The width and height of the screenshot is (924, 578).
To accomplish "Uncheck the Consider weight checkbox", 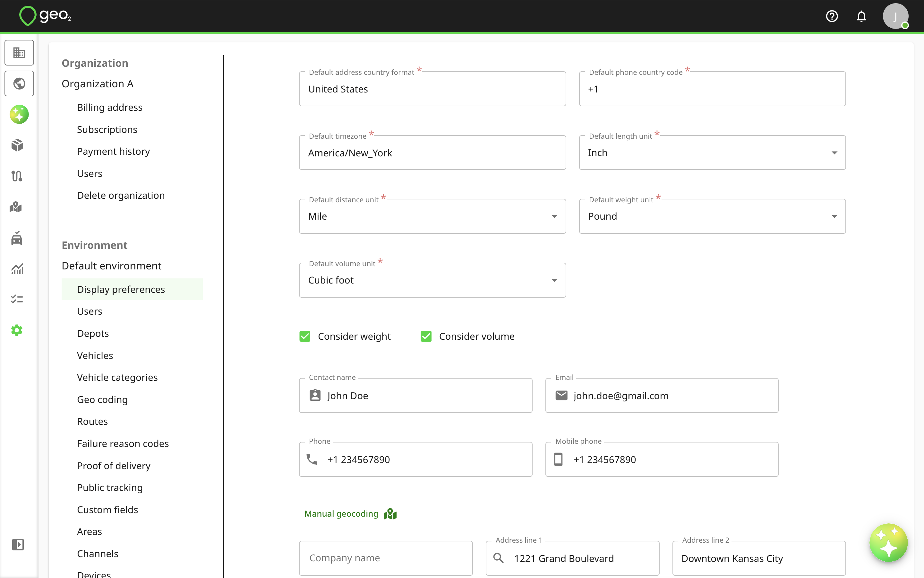I will pyautogui.click(x=305, y=337).
